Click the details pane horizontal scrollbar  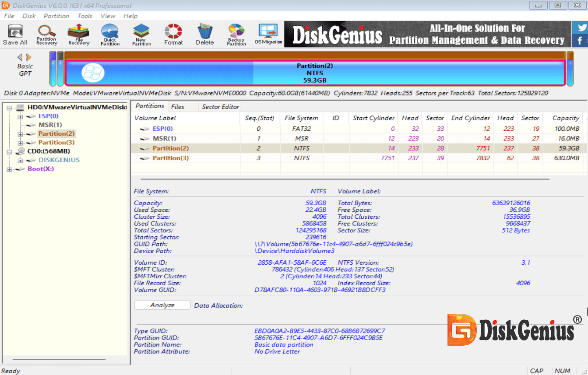pyautogui.click(x=345, y=179)
